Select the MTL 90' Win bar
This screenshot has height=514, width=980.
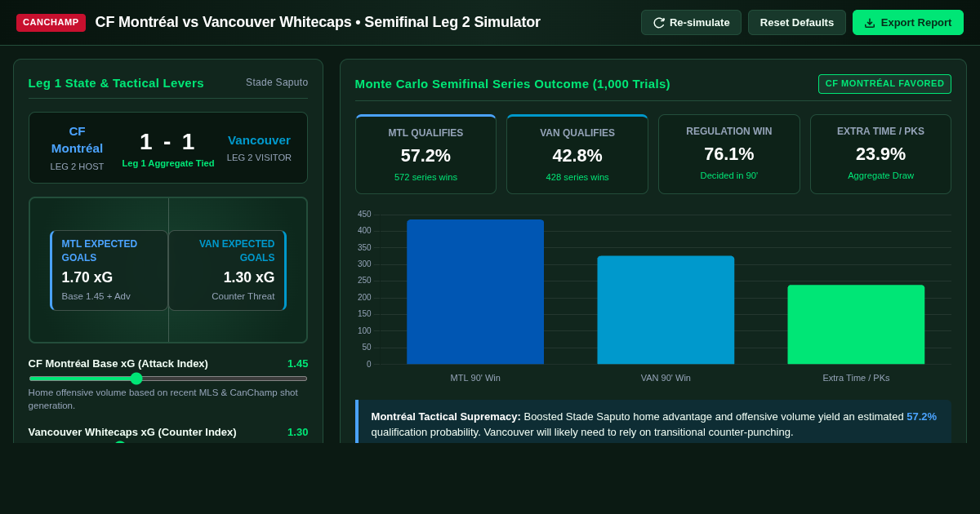coord(475,291)
